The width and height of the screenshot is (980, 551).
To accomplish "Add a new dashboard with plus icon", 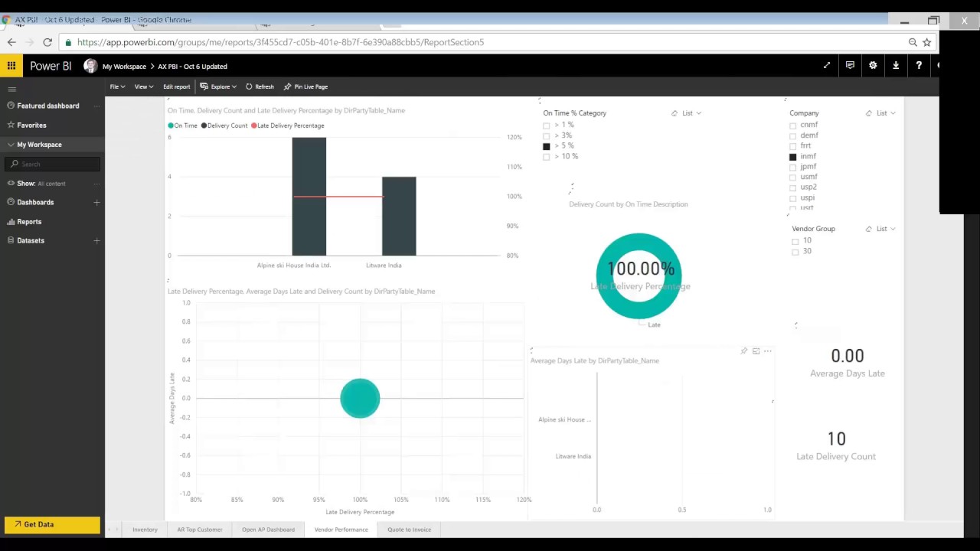I will coord(96,202).
